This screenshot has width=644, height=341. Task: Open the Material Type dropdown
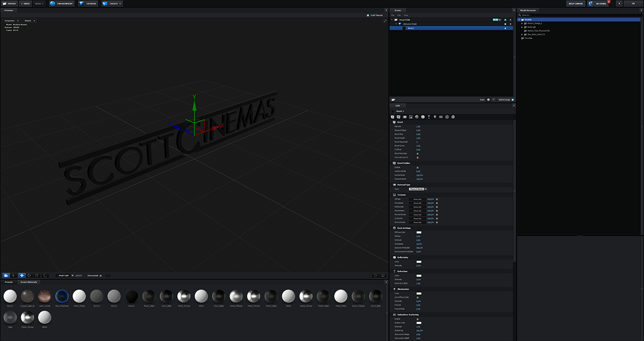tap(418, 189)
